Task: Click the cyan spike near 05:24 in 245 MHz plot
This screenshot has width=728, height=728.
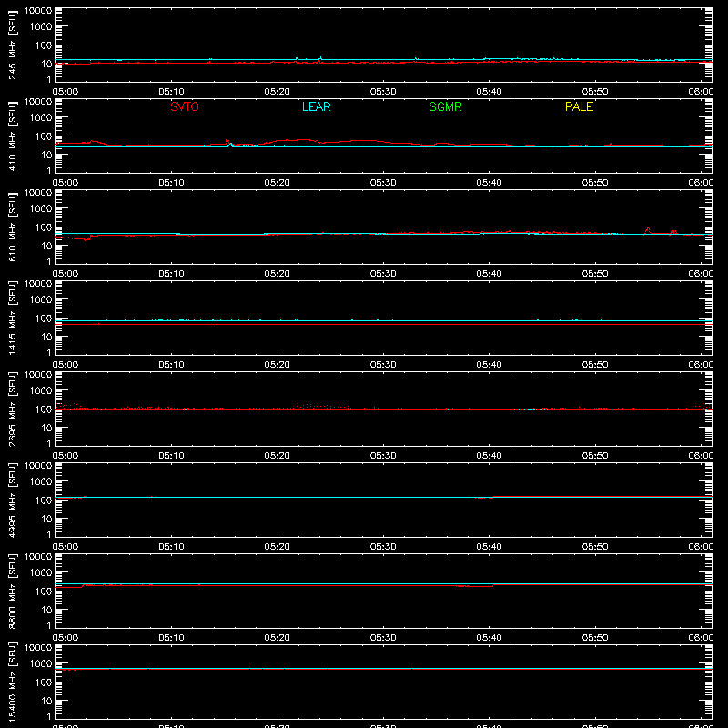Action: (320, 57)
